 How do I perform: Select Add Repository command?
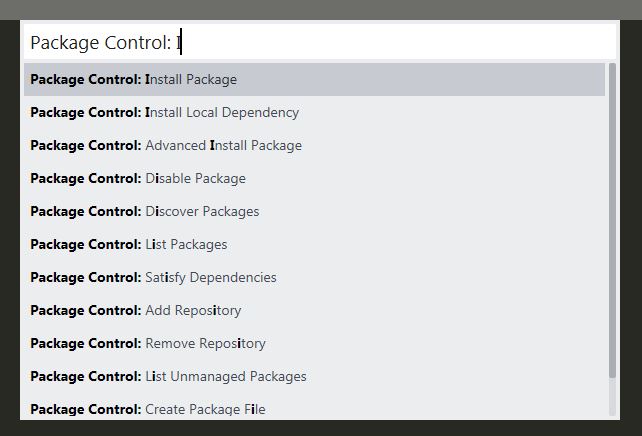[193, 310]
